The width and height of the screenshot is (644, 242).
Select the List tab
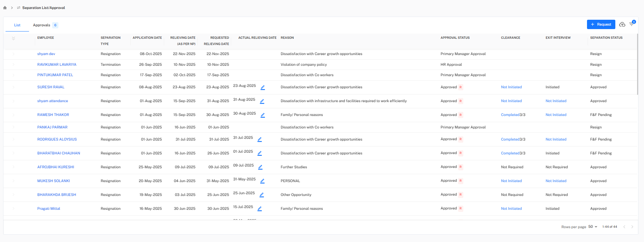tap(17, 25)
